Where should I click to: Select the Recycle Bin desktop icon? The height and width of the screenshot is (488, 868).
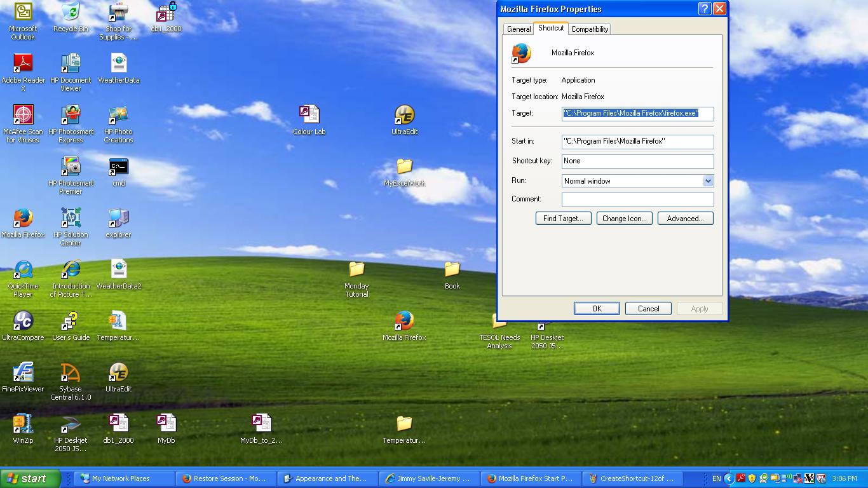(x=71, y=13)
